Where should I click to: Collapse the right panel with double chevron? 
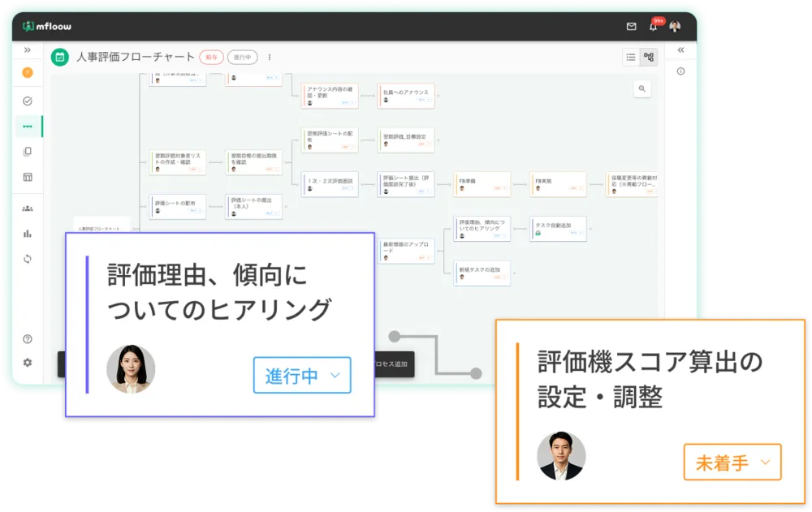681,50
